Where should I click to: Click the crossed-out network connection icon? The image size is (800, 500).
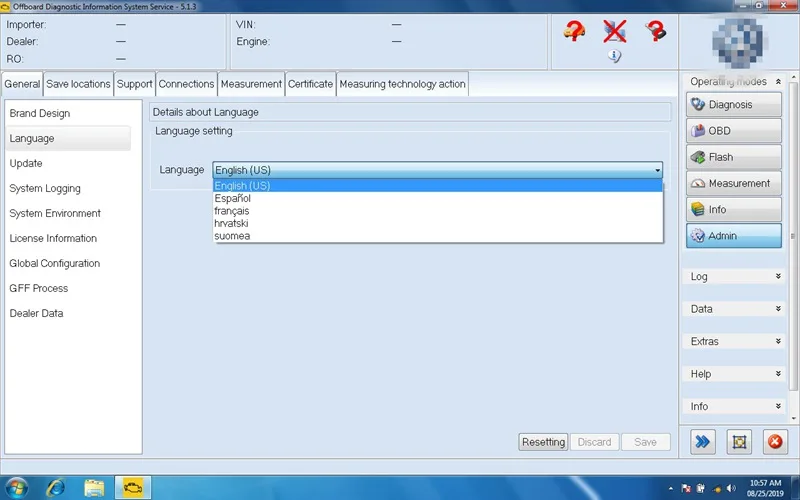pos(614,31)
